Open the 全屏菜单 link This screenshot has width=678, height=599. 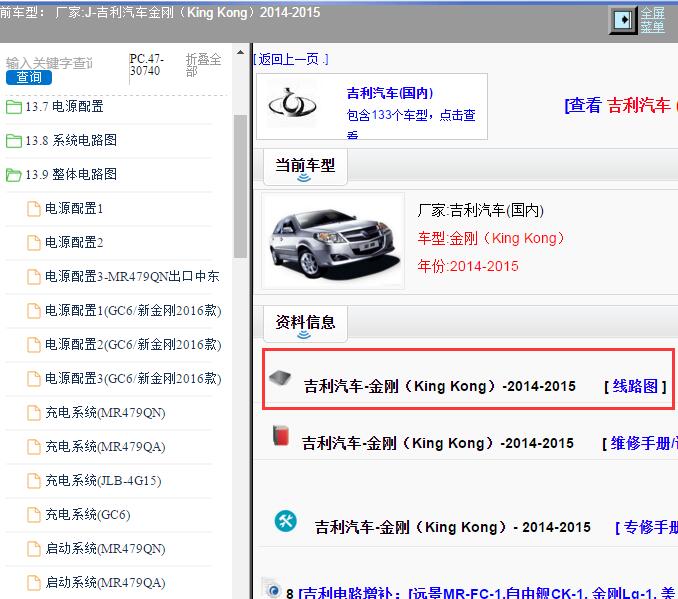tap(652, 20)
